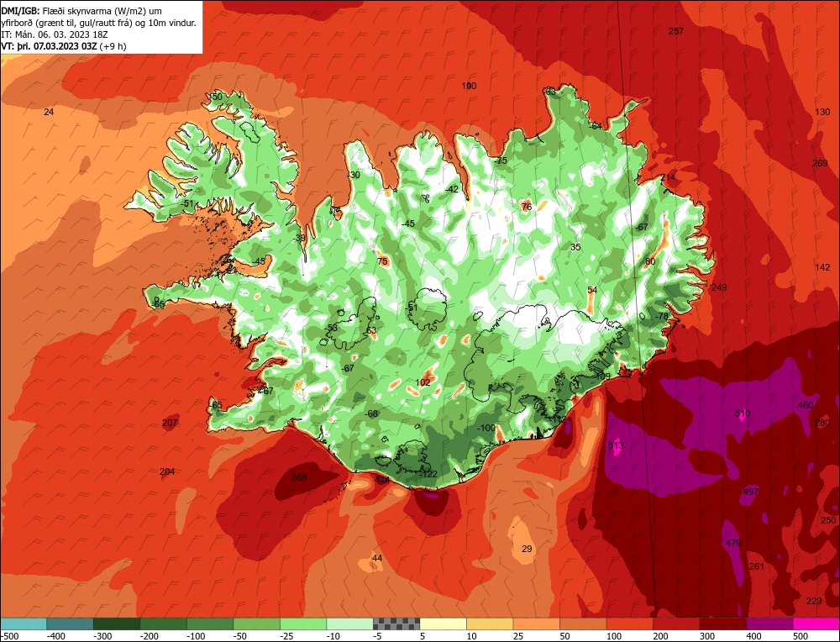The width and height of the screenshot is (840, 642).
Task: Click the magenta legend swatch above 500
Action: click(x=816, y=624)
